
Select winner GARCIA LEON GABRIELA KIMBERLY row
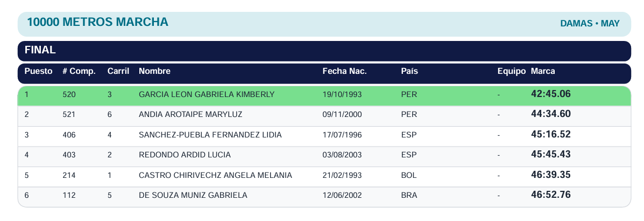coord(324,95)
